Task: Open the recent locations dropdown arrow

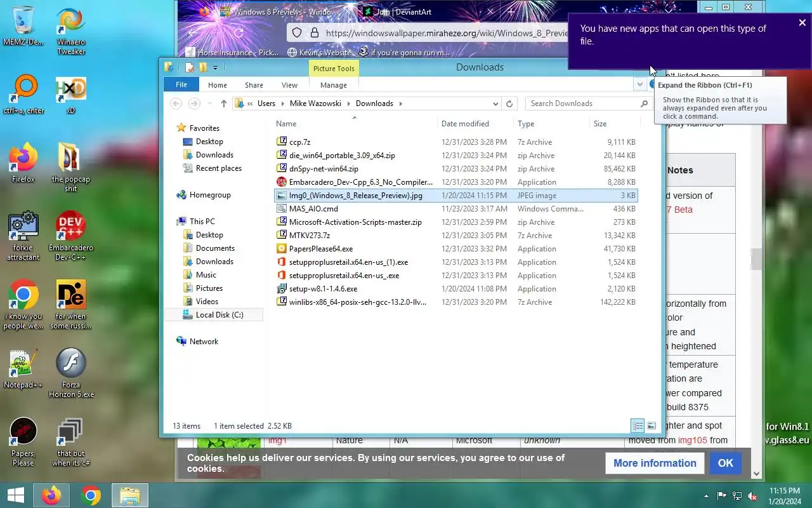Action: click(210, 104)
